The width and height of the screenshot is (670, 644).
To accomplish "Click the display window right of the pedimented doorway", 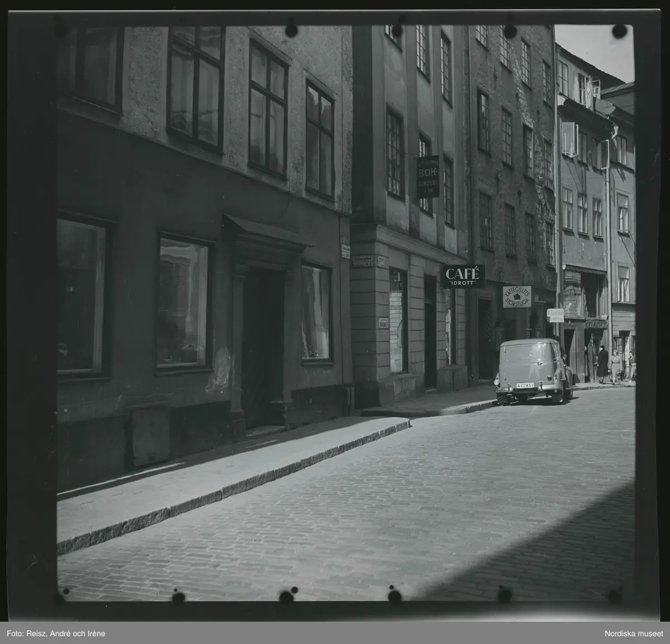I will (315, 313).
